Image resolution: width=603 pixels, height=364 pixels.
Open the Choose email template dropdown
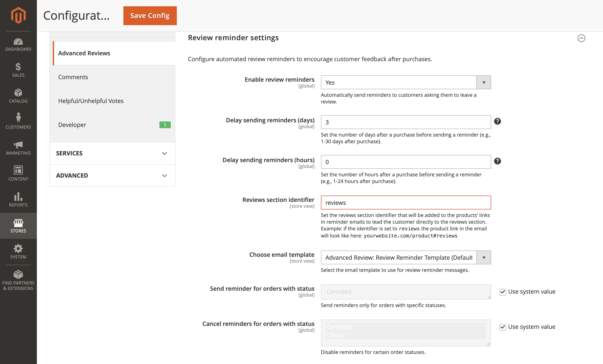[x=484, y=257]
